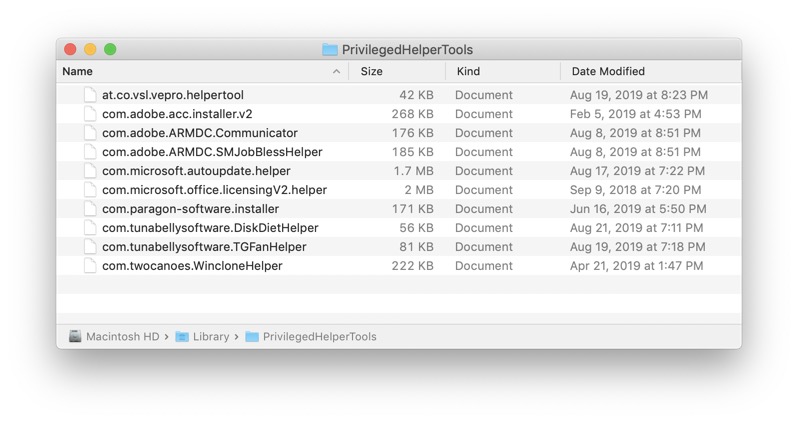This screenshot has width=798, height=423.
Task: Click date Apr 21, 2019 at 1:47 PM
Action: [x=637, y=266]
